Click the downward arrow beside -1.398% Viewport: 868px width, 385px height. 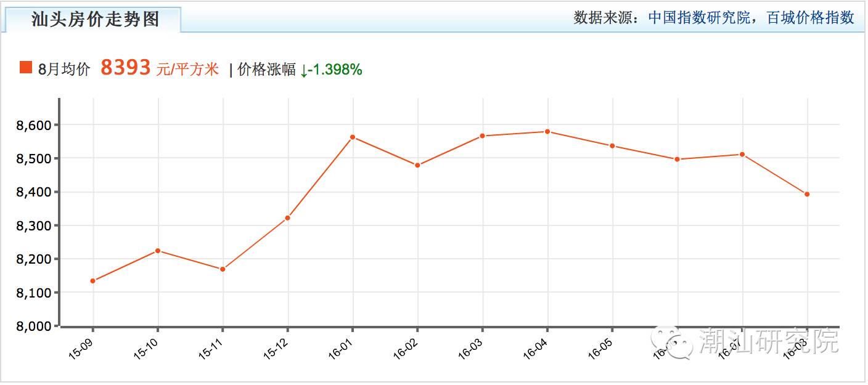pos(303,70)
